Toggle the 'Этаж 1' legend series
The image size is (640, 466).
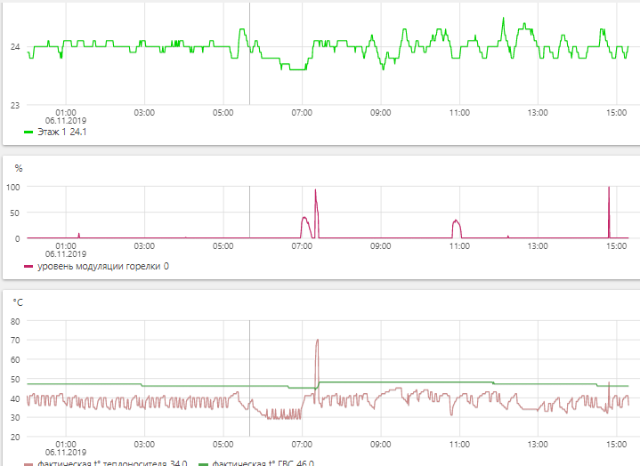(62, 132)
